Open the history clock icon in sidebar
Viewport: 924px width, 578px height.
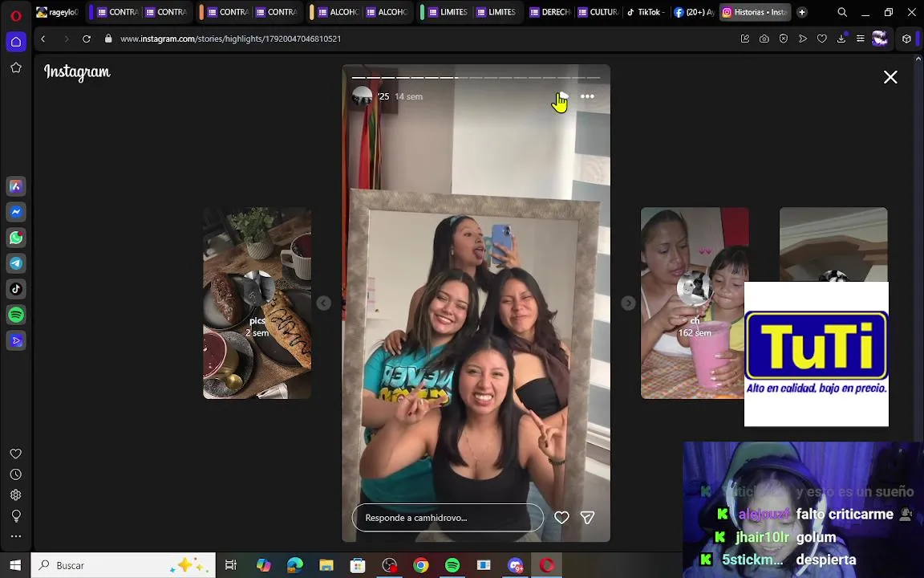(x=16, y=474)
